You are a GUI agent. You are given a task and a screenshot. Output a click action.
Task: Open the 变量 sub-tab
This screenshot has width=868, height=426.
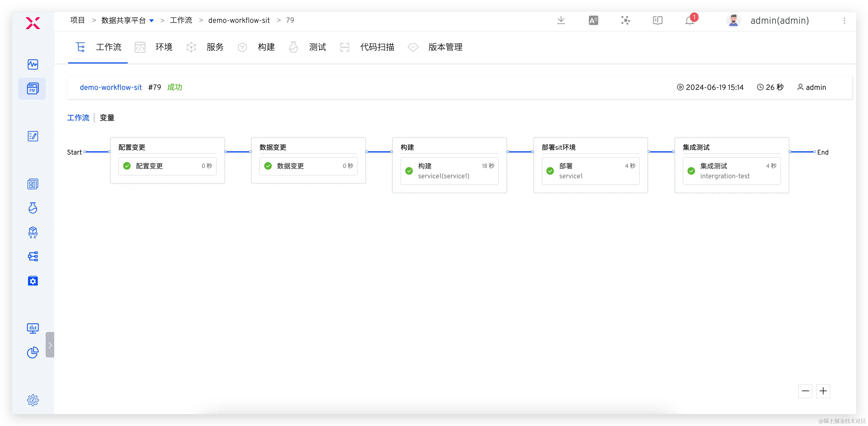click(x=107, y=118)
